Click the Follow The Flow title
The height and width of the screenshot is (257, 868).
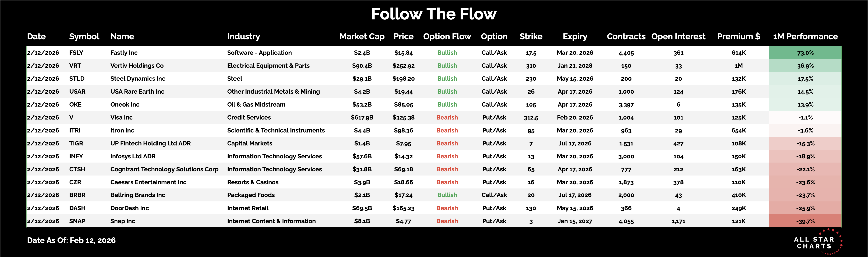click(x=434, y=14)
